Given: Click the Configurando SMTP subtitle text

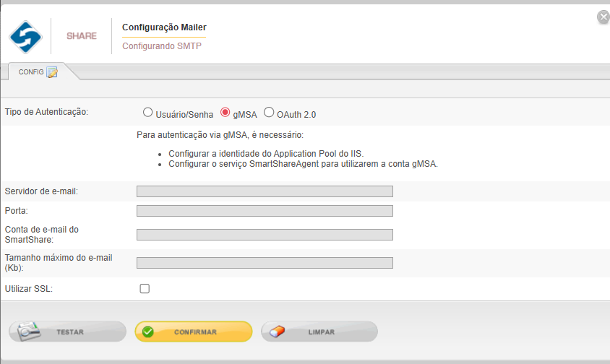Looking at the screenshot, I should (x=162, y=46).
